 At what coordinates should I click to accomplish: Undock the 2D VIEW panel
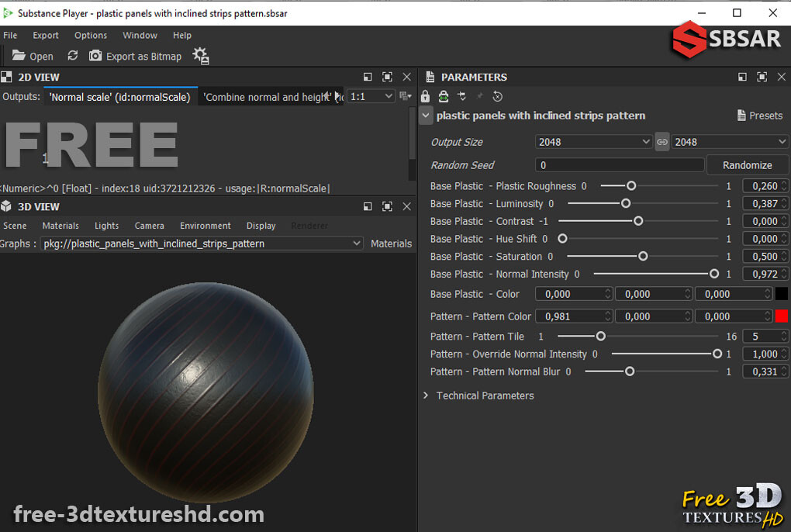pyautogui.click(x=367, y=77)
